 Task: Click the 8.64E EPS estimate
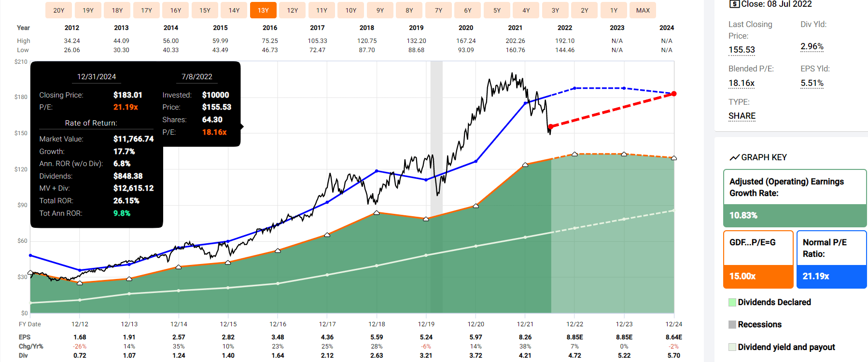674,337
